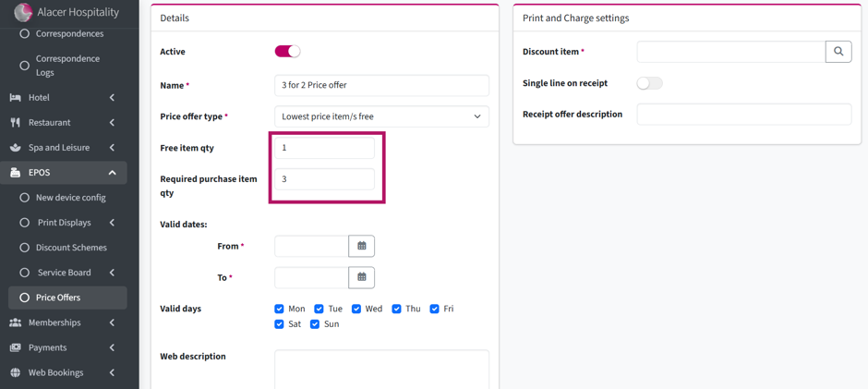868x389 pixels.
Task: Uncheck the Wed valid day checkbox
Action: (357, 309)
